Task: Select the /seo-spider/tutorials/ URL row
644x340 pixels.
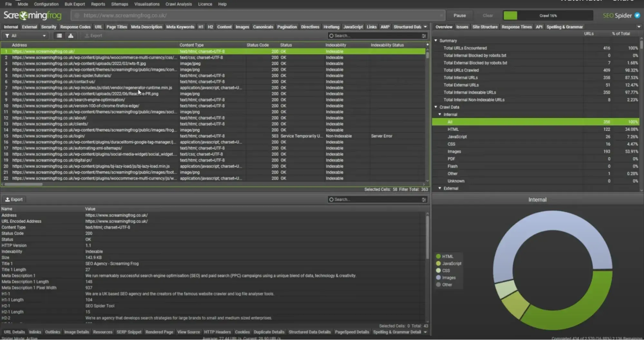Action: tap(213, 76)
